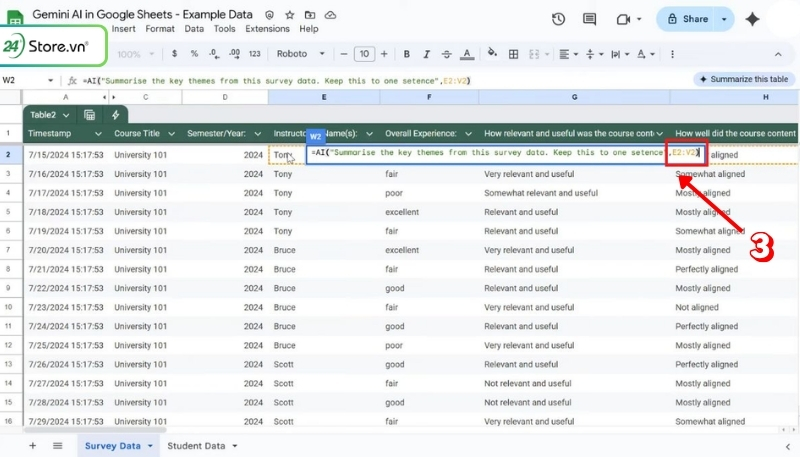Viewport: 800px width, 457px height.
Task: Open Timestamp column filter dropdown
Action: [98, 134]
